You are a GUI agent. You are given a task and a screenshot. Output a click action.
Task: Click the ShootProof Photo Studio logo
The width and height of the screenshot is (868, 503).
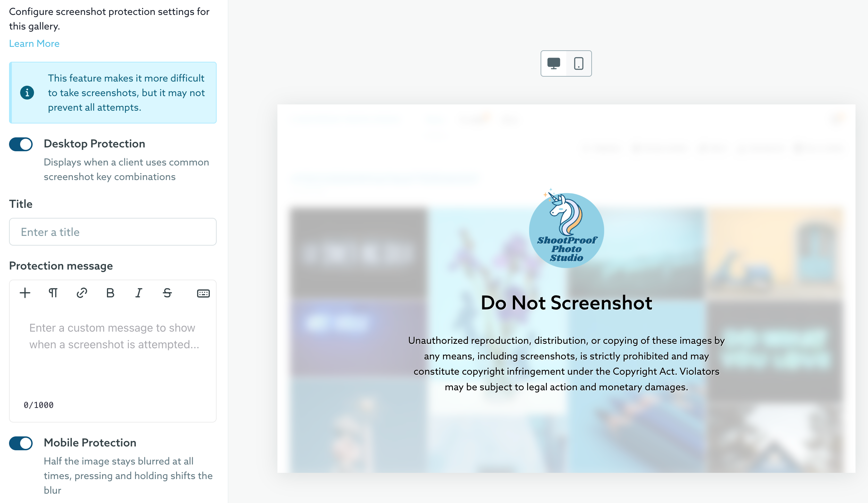[566, 230]
